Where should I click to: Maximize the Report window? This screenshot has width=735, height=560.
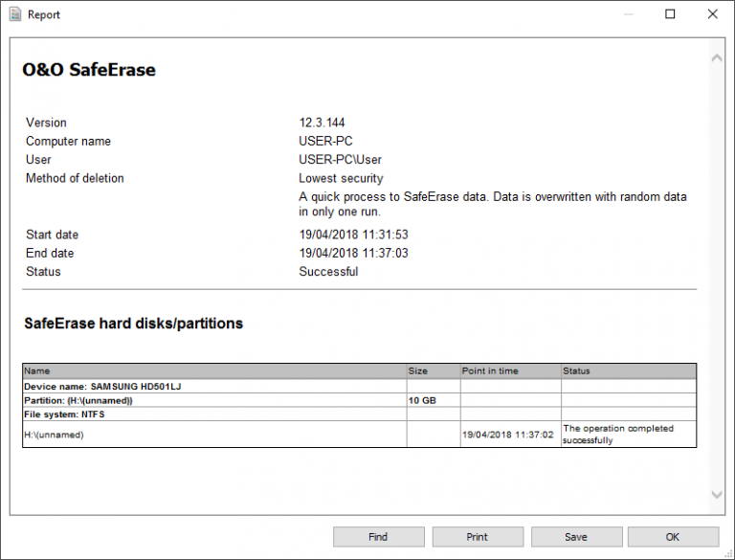(x=670, y=14)
